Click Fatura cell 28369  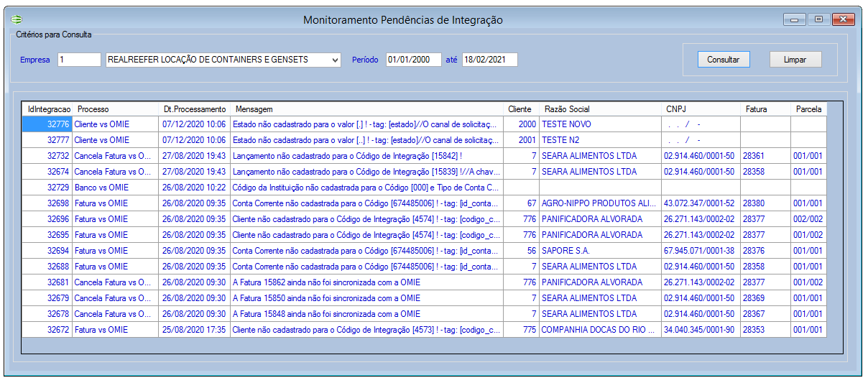pos(766,298)
